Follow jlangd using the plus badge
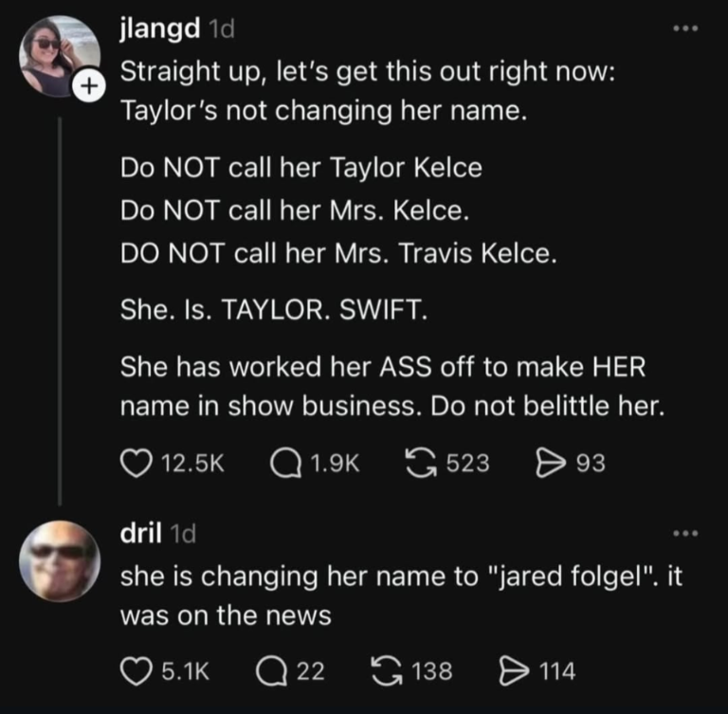 click(x=88, y=85)
